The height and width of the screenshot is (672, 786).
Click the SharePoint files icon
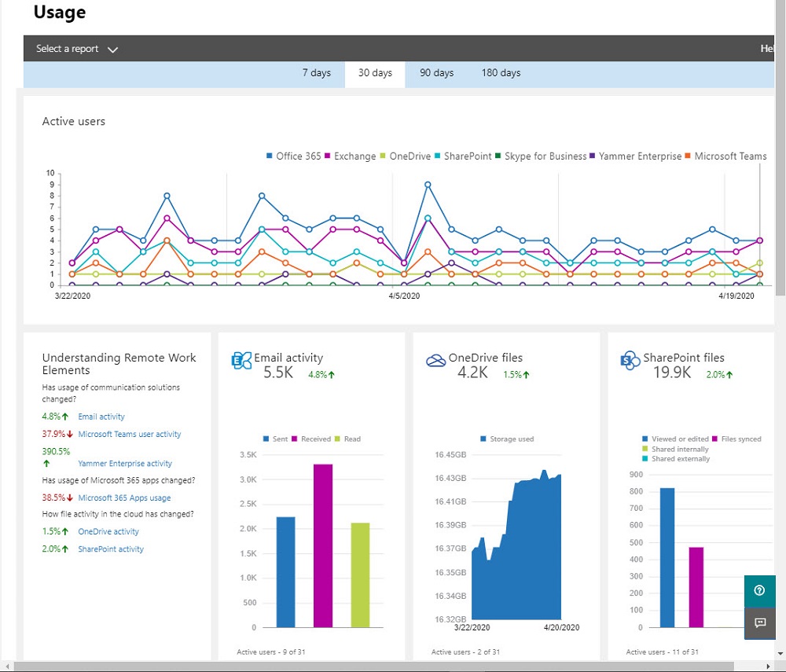click(630, 360)
